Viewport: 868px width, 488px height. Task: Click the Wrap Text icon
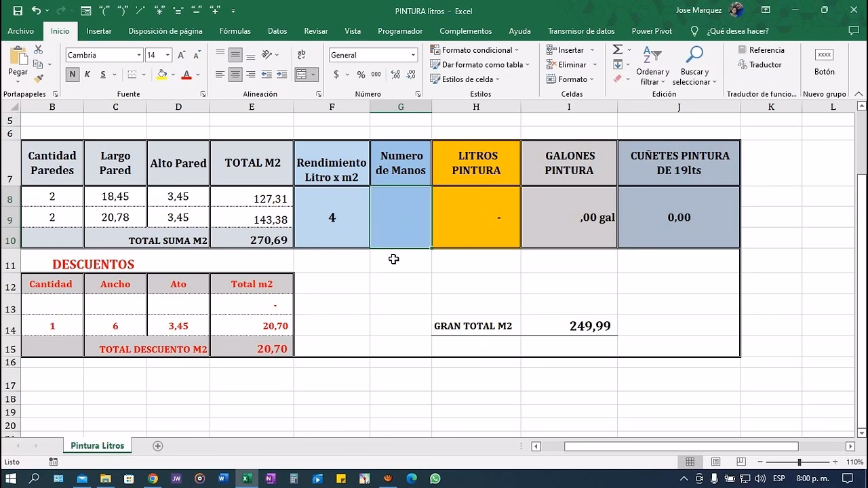[x=302, y=55]
